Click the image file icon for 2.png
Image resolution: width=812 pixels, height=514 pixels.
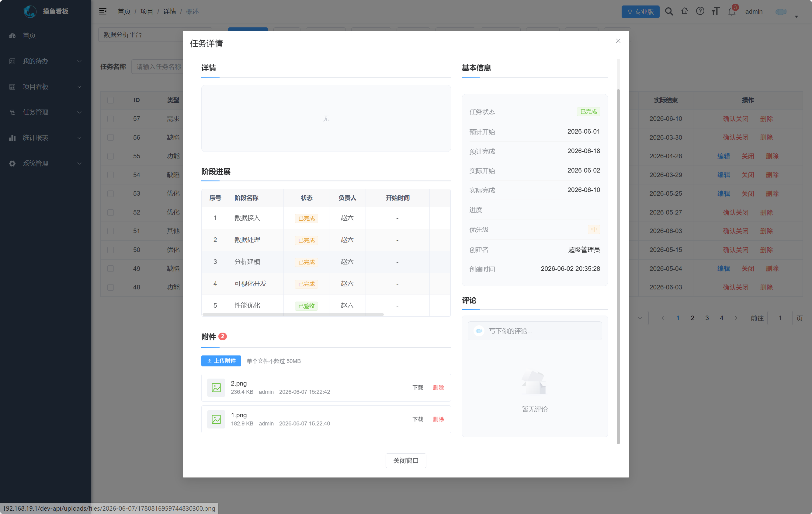pos(216,387)
